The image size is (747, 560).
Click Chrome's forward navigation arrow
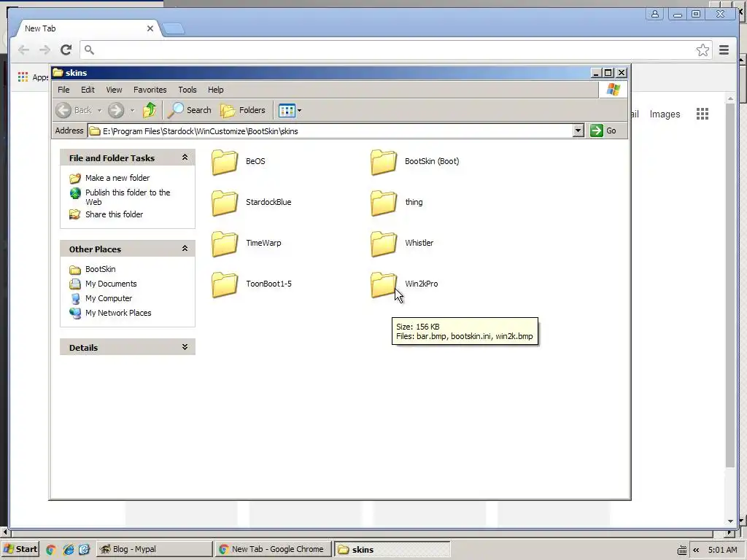coord(44,50)
